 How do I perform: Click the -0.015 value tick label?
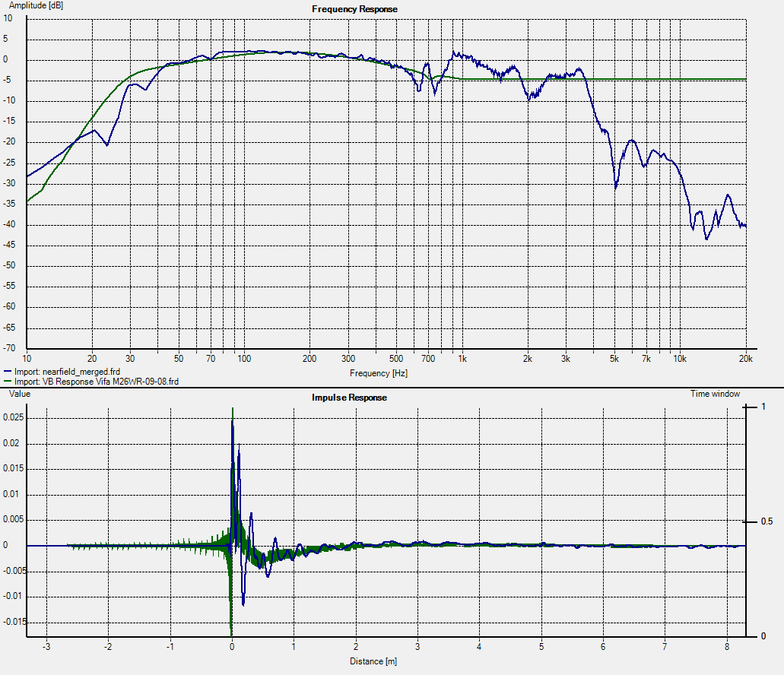(x=14, y=622)
